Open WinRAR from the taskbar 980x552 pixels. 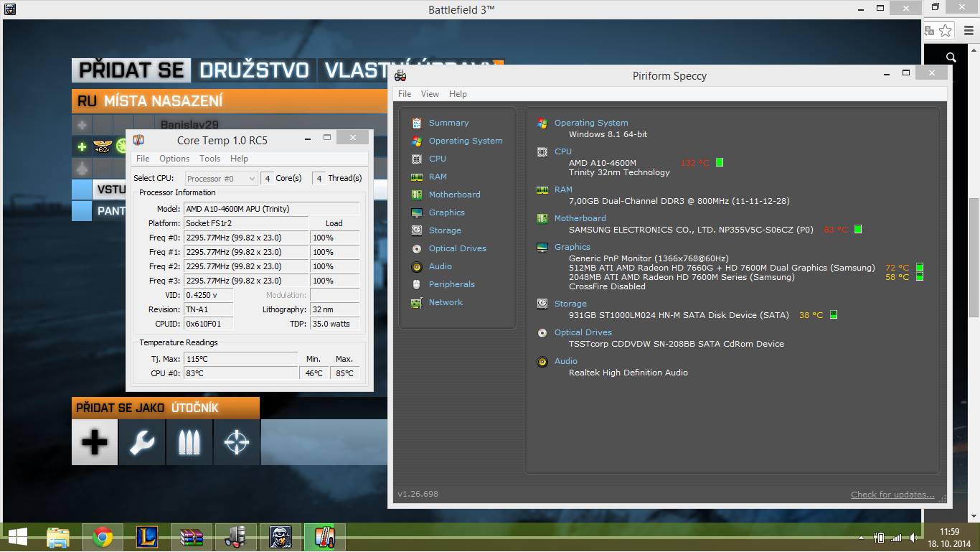click(x=191, y=537)
